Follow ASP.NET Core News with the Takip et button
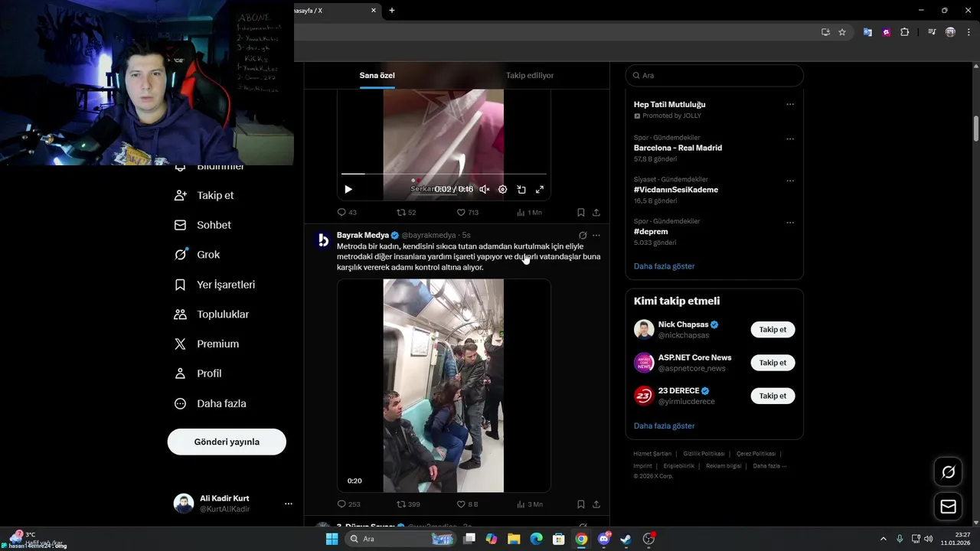980x551 pixels. (x=773, y=363)
